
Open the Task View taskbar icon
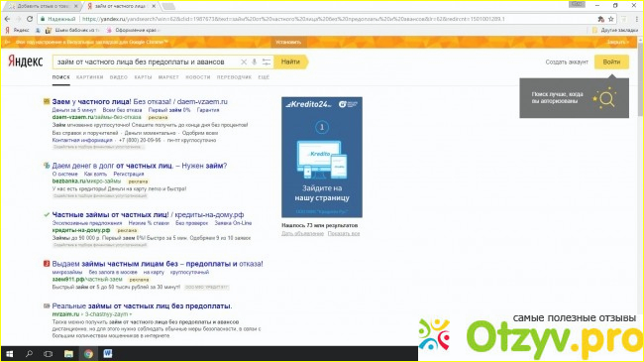49,354
